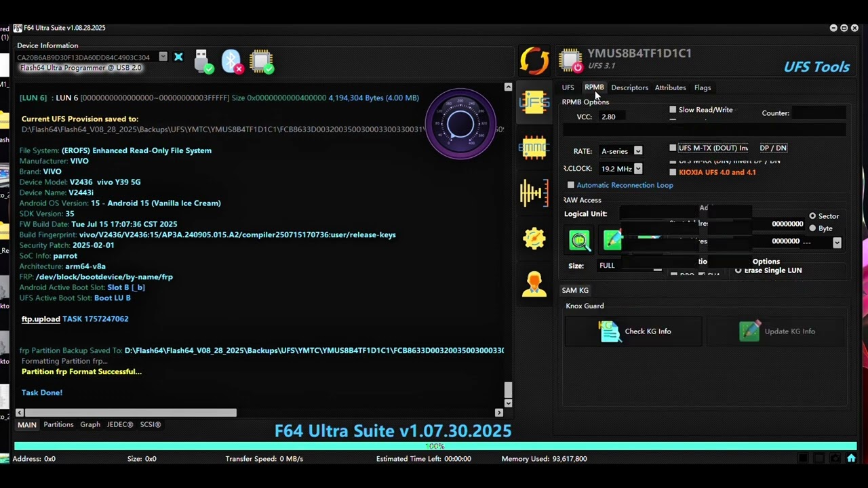This screenshot has width=868, height=488.
Task: Click the green pencil write icon
Action: 612,240
